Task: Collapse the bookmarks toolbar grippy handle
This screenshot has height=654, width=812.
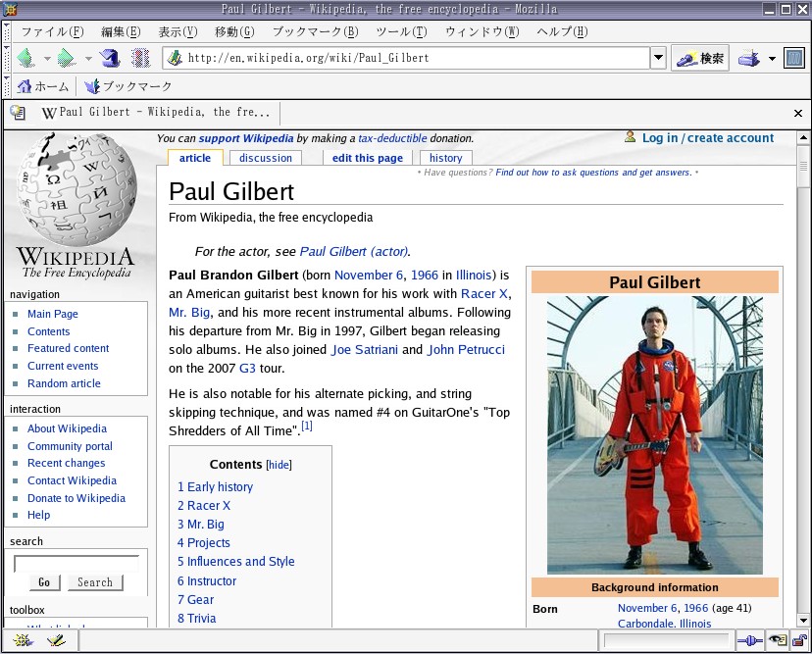Action: pos(6,86)
